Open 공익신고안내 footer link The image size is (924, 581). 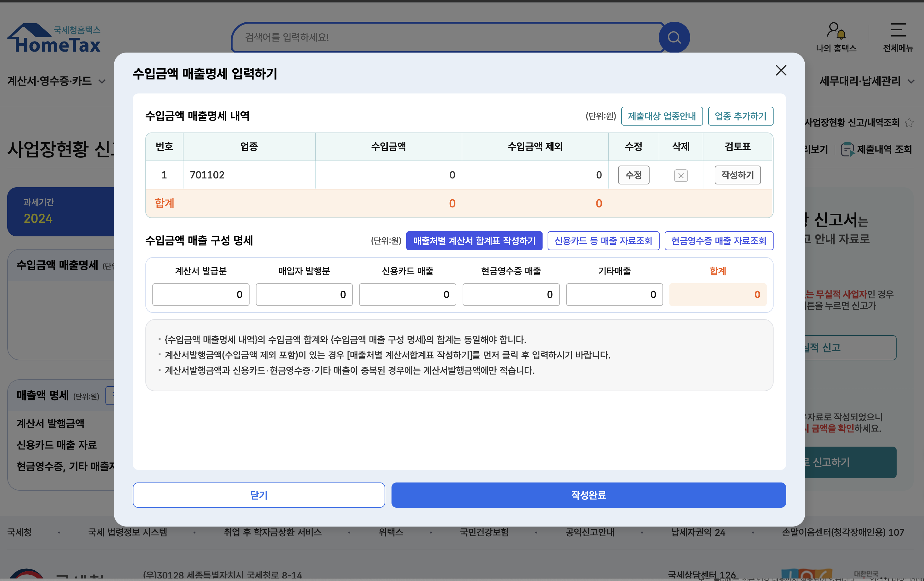pyautogui.click(x=590, y=532)
